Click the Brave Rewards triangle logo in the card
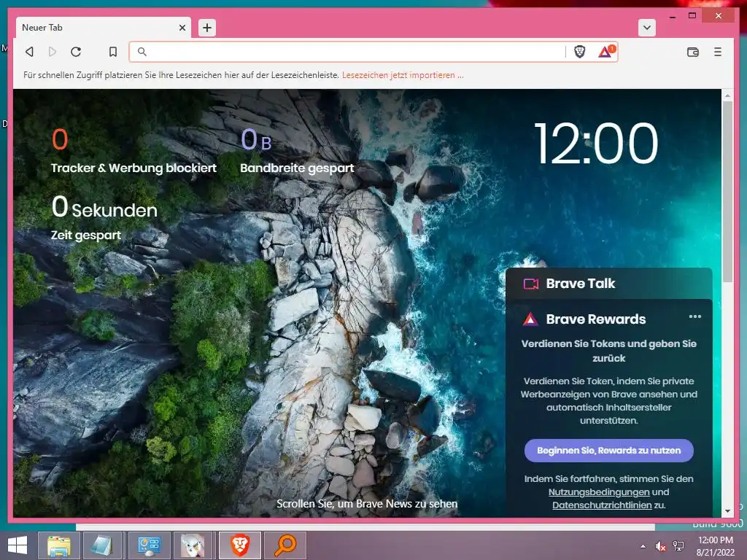The image size is (747, 560). (530, 319)
